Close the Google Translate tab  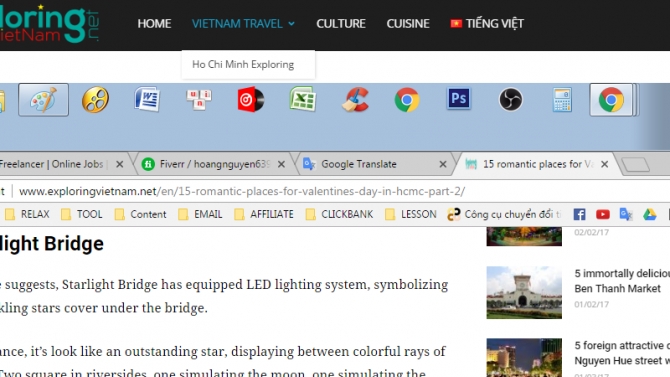pos(443,164)
